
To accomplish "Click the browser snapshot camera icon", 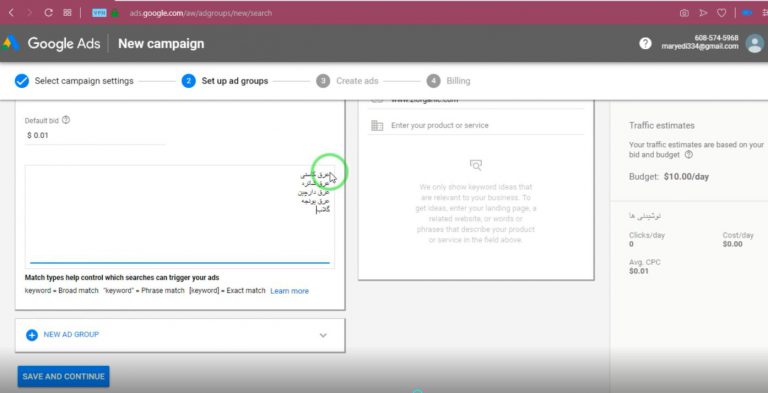I will [684, 13].
